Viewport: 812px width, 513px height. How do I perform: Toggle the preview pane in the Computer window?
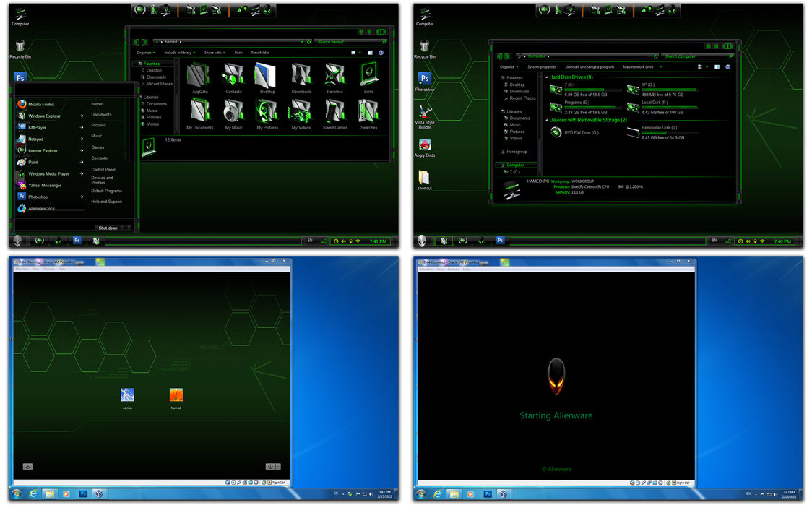pyautogui.click(x=717, y=67)
